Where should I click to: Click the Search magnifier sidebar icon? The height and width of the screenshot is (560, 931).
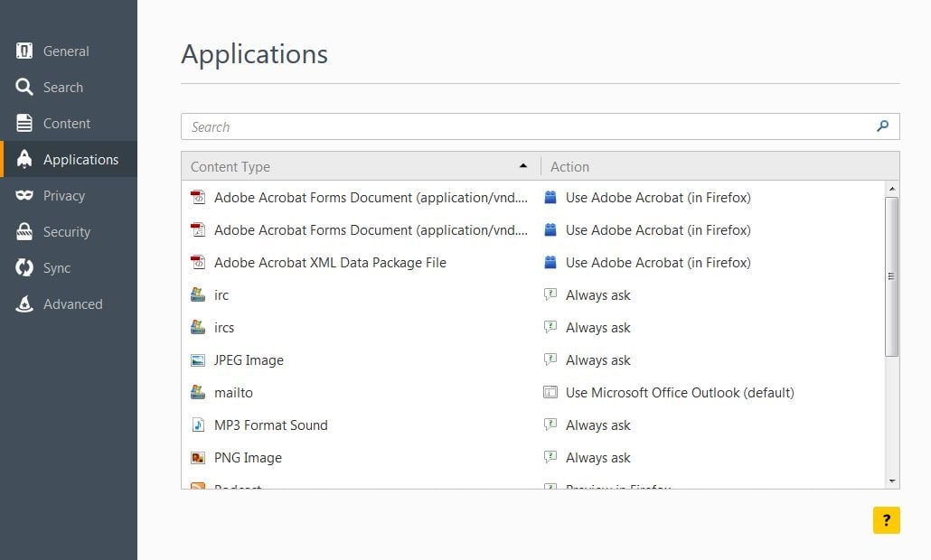[x=24, y=88]
